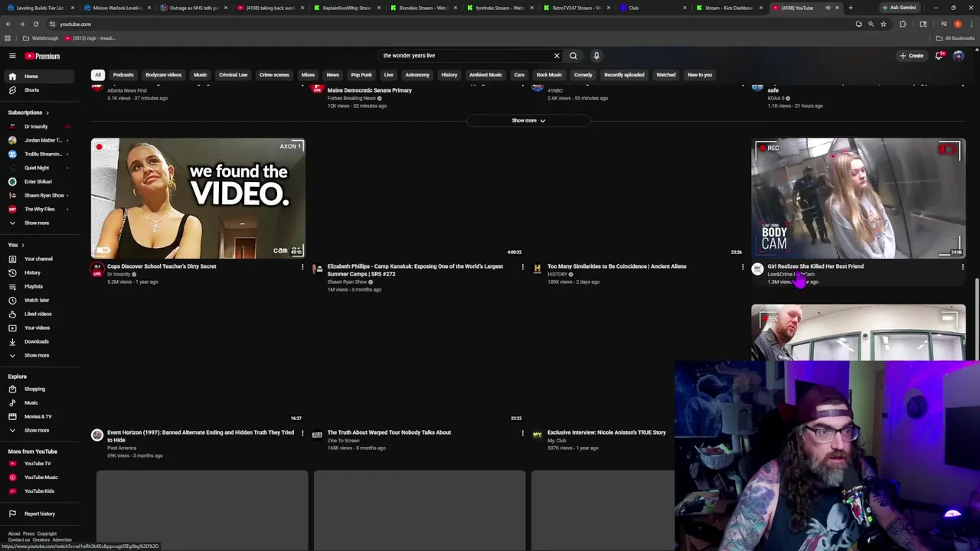Open Exclusive Interview: Nicole Aniston's TRUE Story

606,432
